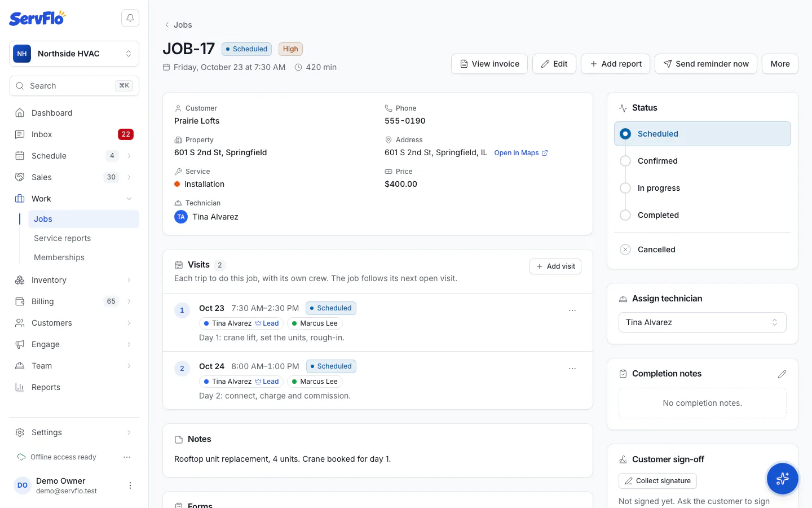Click the Northside HVAC badge icon
This screenshot has width=812, height=508.
[22, 54]
